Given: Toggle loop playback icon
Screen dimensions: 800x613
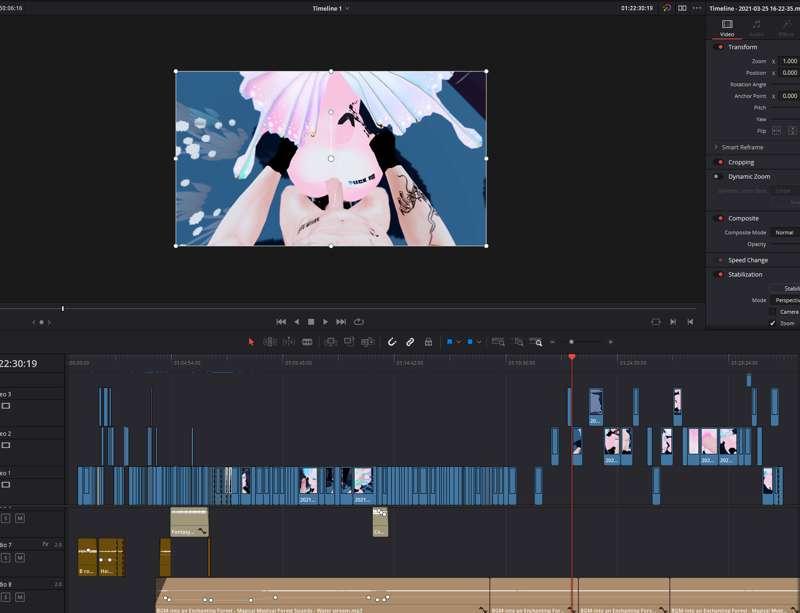Looking at the screenshot, I should [x=359, y=322].
